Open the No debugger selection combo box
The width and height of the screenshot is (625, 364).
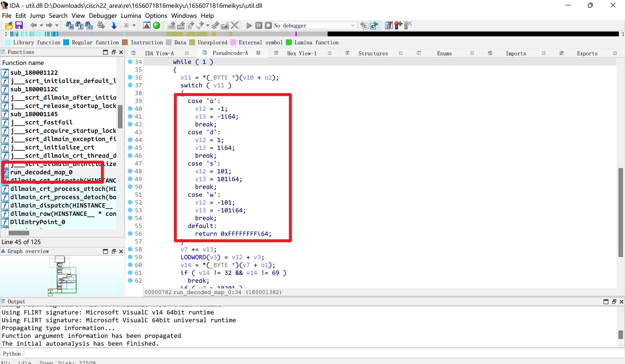(315, 26)
